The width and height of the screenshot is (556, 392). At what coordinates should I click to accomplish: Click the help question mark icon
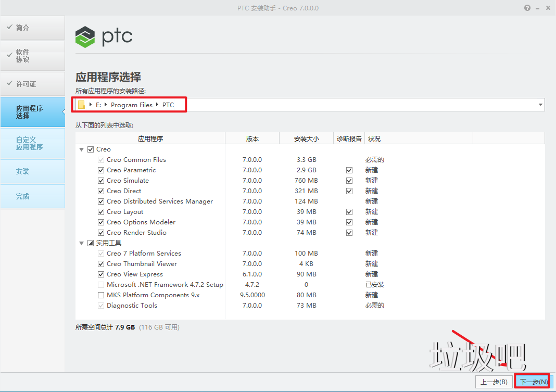click(x=527, y=8)
